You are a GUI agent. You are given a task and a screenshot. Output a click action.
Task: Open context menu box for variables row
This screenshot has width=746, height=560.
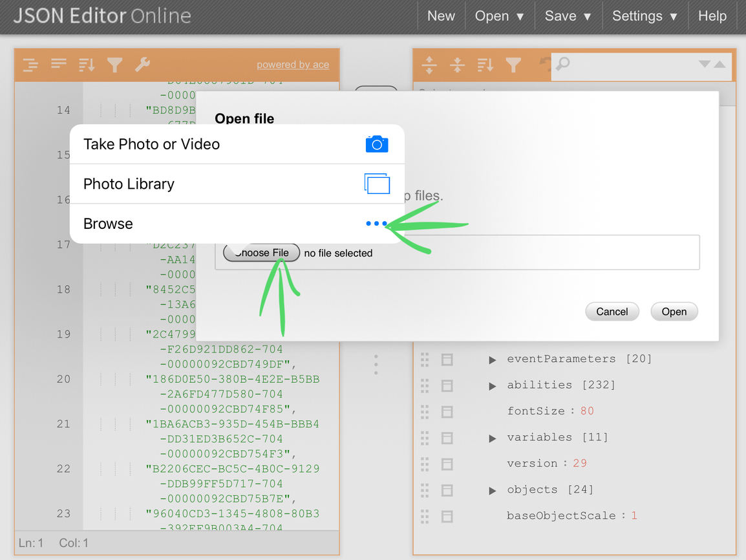pos(447,438)
